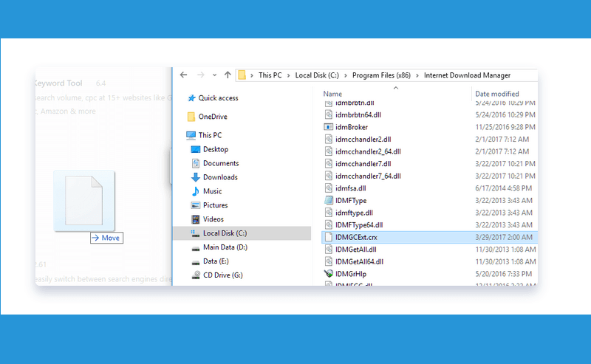Click the forward navigation arrow
This screenshot has height=364, width=591.
[x=200, y=75]
